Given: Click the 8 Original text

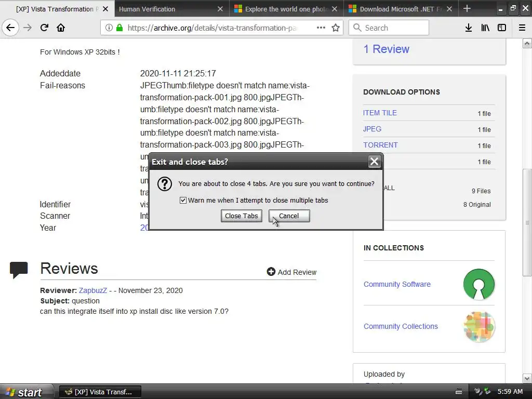Looking at the screenshot, I should pos(477,205).
